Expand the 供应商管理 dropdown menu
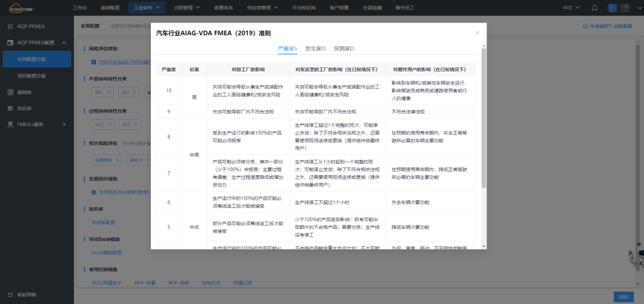The width and height of the screenshot is (644, 304). pos(262,8)
